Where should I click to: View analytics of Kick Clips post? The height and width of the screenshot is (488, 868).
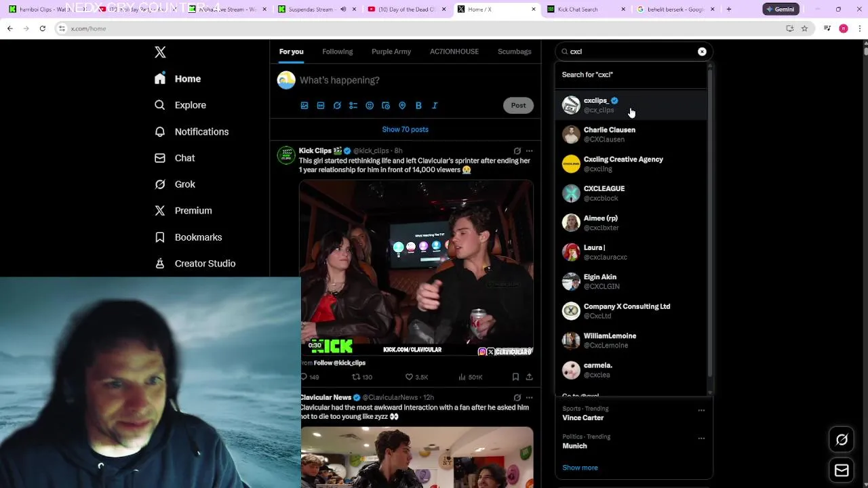coord(470,377)
